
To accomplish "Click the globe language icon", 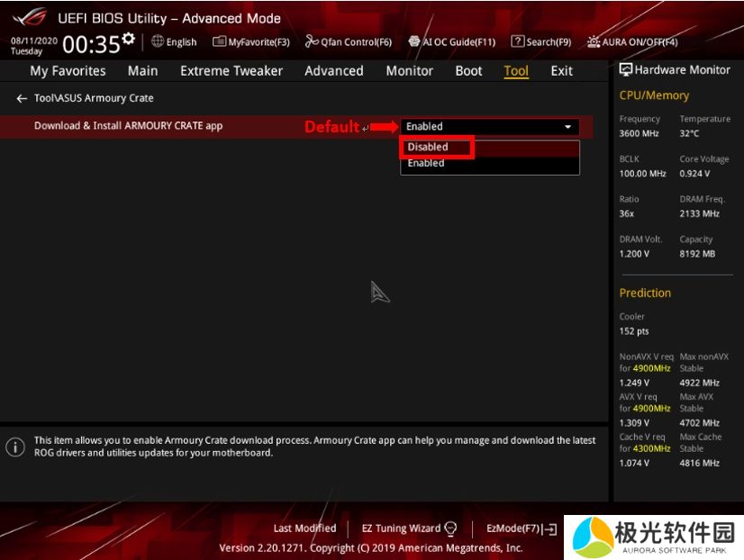I will [158, 41].
